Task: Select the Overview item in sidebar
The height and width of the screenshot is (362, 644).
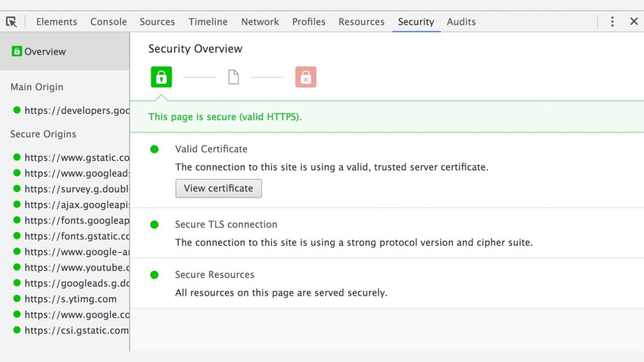Action: [x=45, y=52]
